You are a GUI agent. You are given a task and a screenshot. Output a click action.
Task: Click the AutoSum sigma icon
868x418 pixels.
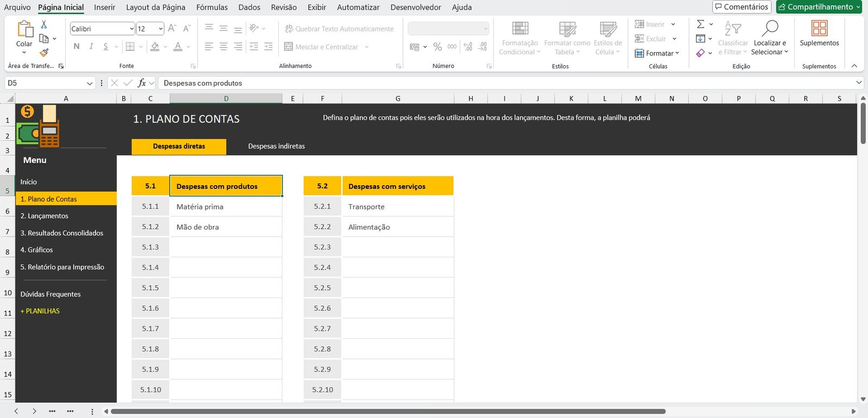point(701,24)
